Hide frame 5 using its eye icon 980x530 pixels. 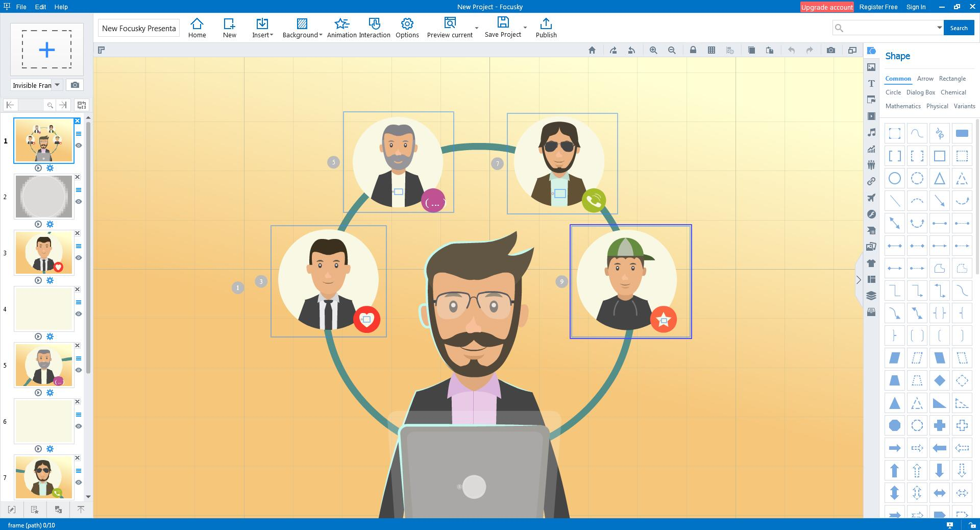tap(79, 370)
